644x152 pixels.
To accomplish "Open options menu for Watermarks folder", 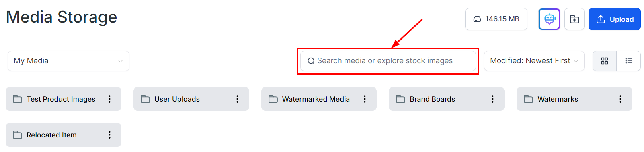I will (x=620, y=99).
